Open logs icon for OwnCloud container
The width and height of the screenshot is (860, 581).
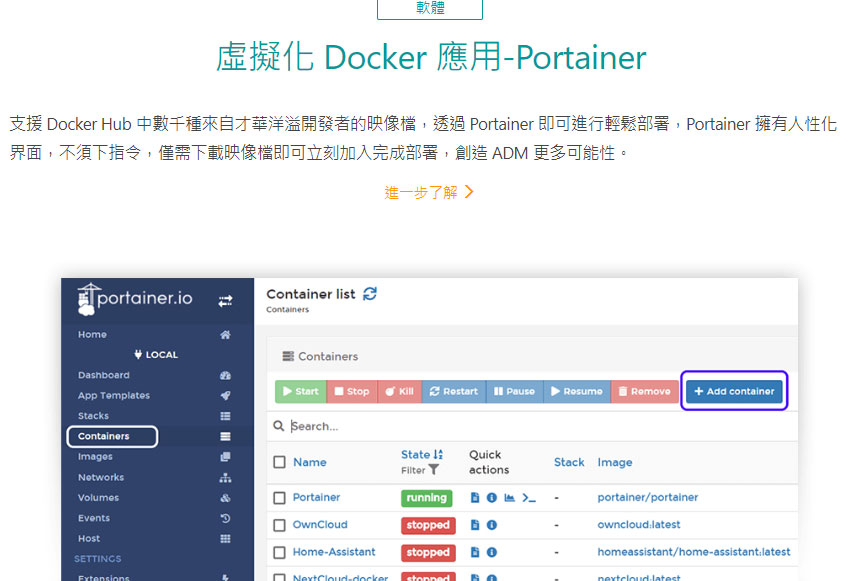(x=475, y=525)
